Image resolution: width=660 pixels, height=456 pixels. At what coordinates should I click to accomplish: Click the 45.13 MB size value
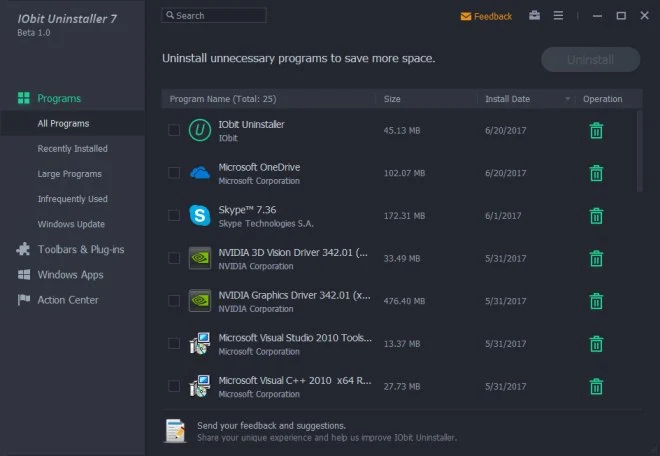[x=402, y=131]
